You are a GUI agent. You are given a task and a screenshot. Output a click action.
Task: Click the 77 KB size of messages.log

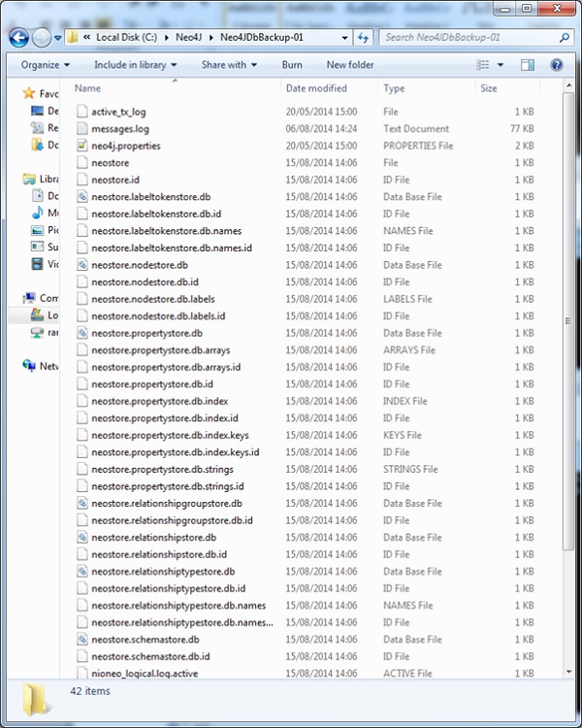pyautogui.click(x=522, y=128)
